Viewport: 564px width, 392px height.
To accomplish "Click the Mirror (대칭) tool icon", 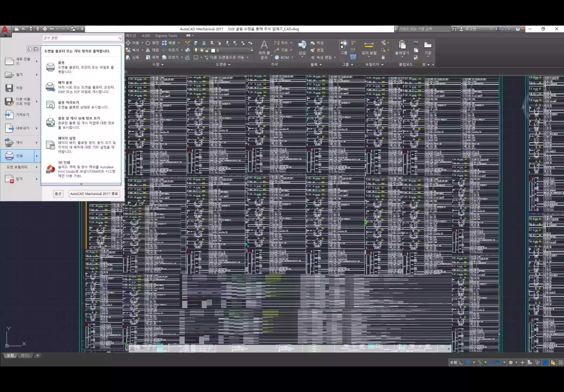I will (148, 50).
